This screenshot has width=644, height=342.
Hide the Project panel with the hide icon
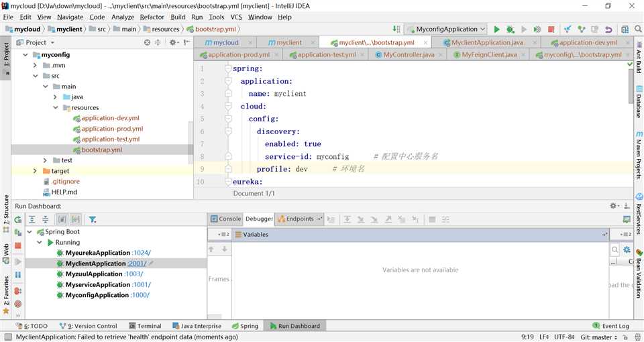point(187,42)
